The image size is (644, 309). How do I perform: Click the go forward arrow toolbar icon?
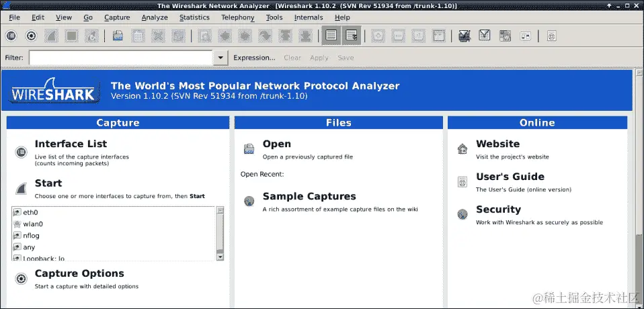tap(245, 36)
